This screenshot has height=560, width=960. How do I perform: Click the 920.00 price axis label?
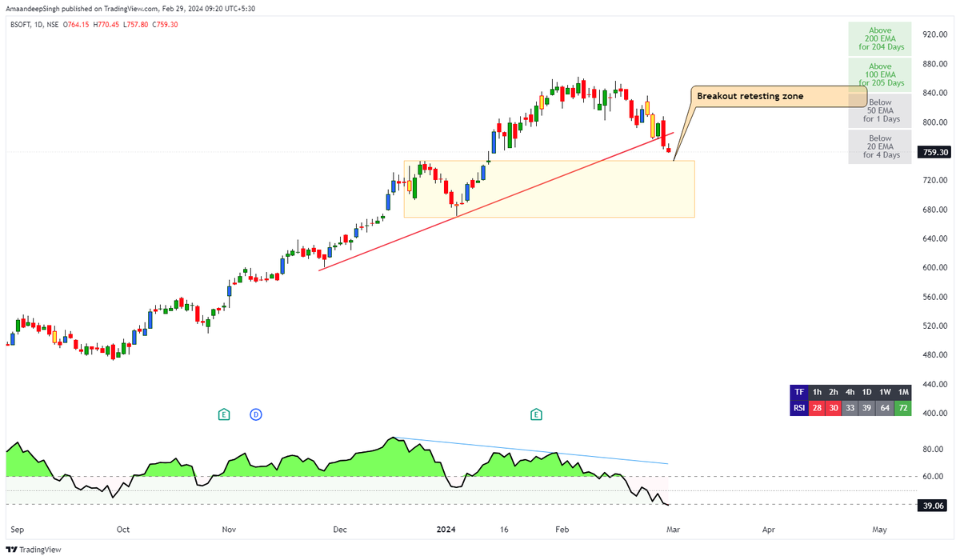[934, 35]
